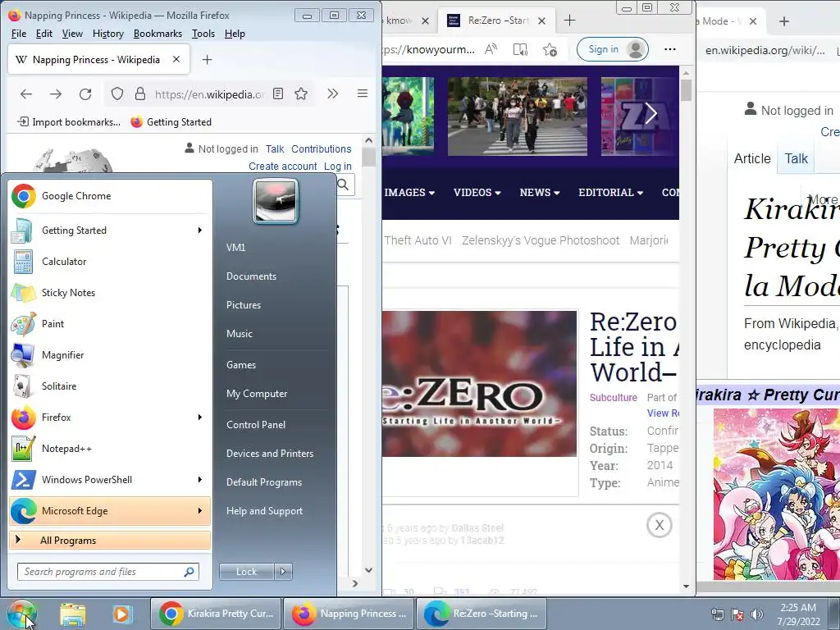
Task: Open Talk tab on Chrome Wikipedia page
Action: (796, 158)
